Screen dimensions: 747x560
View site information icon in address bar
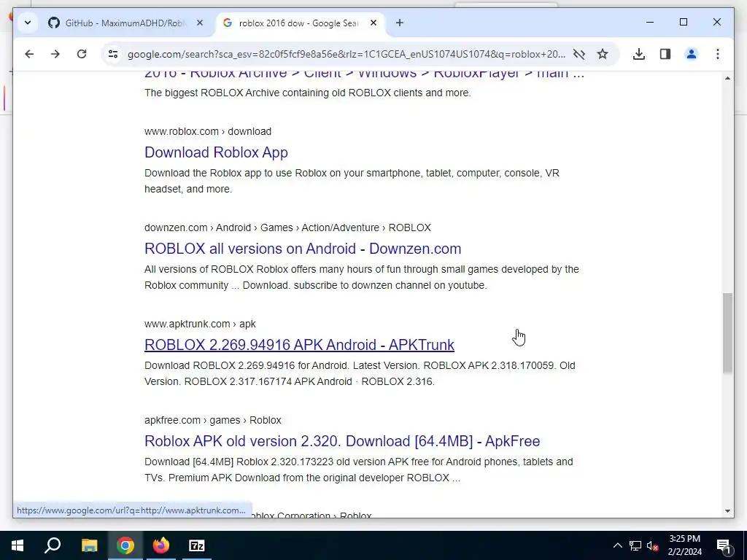click(113, 54)
